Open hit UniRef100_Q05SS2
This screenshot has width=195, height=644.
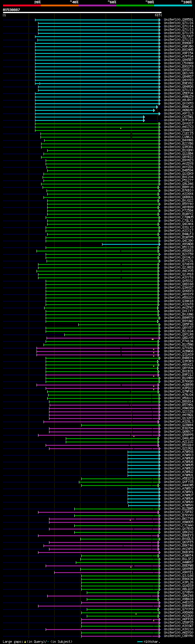pyautogui.click(x=179, y=281)
